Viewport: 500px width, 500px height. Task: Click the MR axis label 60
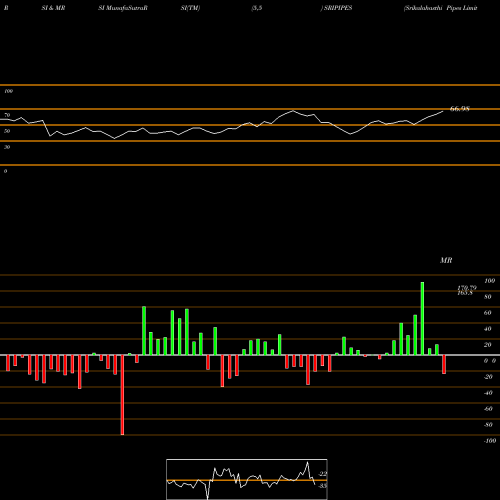click(488, 313)
